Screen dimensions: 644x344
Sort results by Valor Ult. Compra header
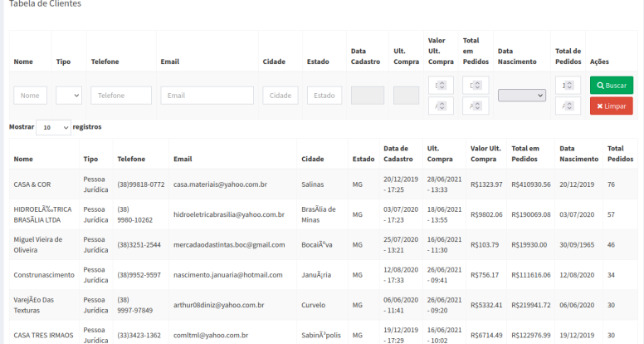485,154
